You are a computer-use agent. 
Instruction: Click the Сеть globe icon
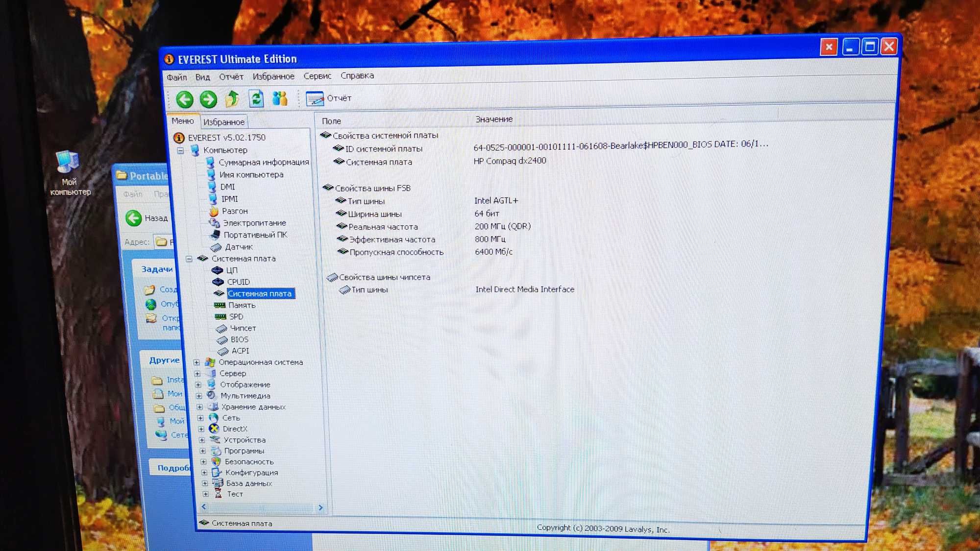213,418
